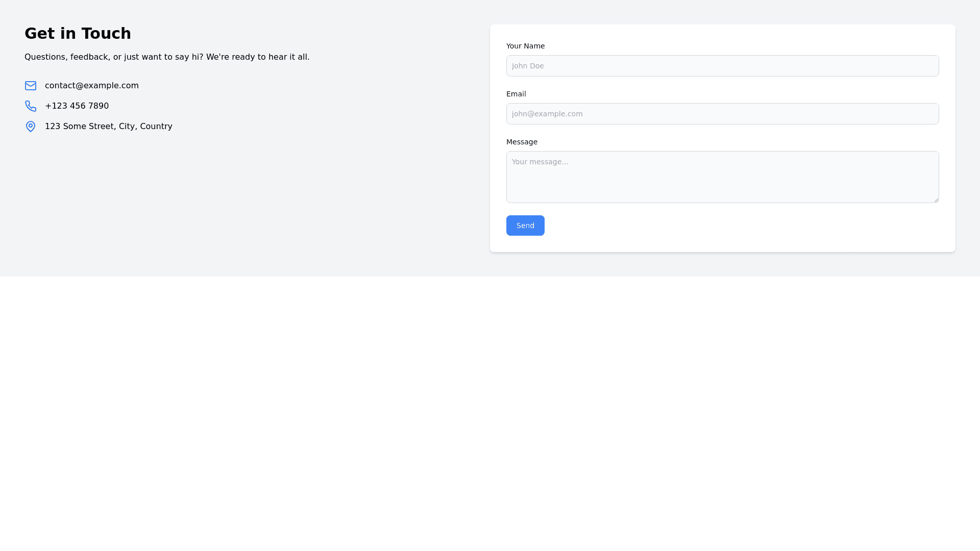Focus the Email input field
980x551 pixels.
[722, 114]
